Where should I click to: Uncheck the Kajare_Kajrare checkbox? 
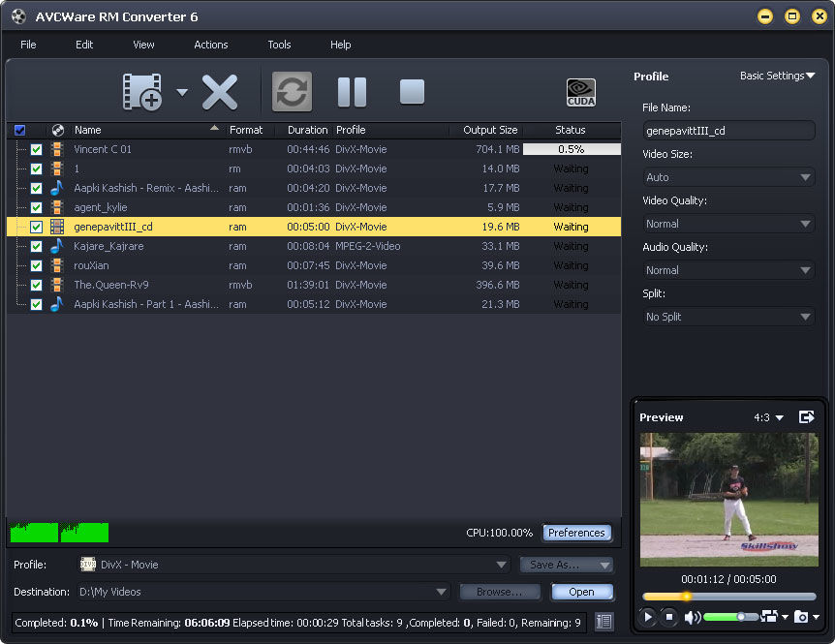click(x=36, y=246)
